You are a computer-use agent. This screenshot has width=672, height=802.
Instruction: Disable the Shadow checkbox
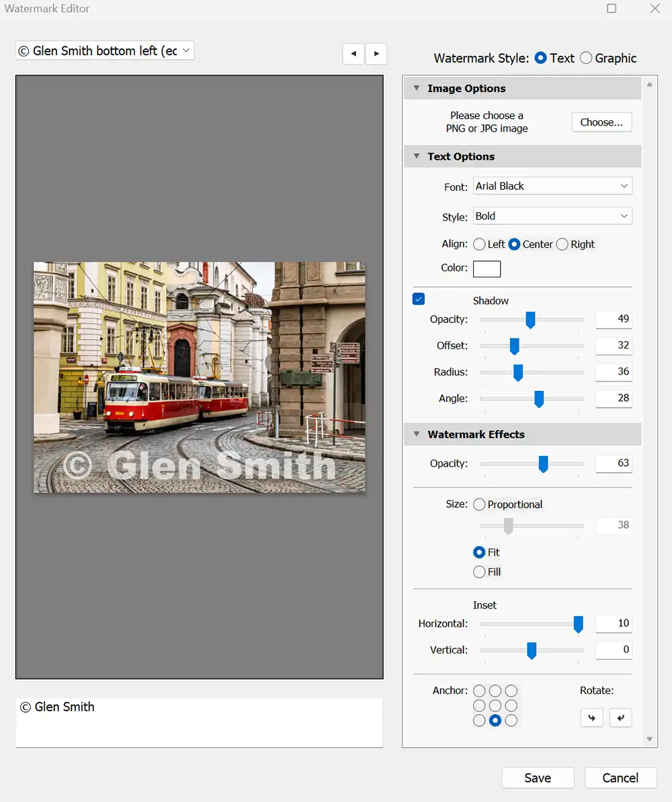click(418, 299)
